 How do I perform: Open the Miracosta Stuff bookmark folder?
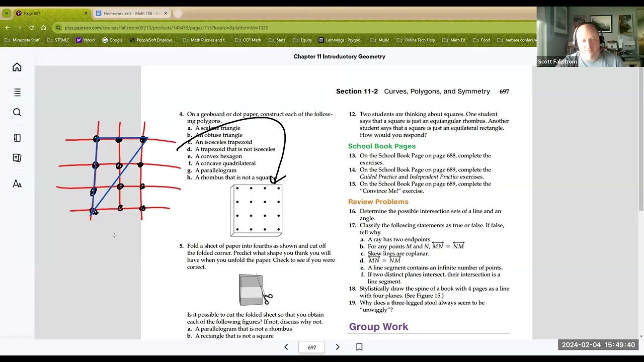pos(22,40)
